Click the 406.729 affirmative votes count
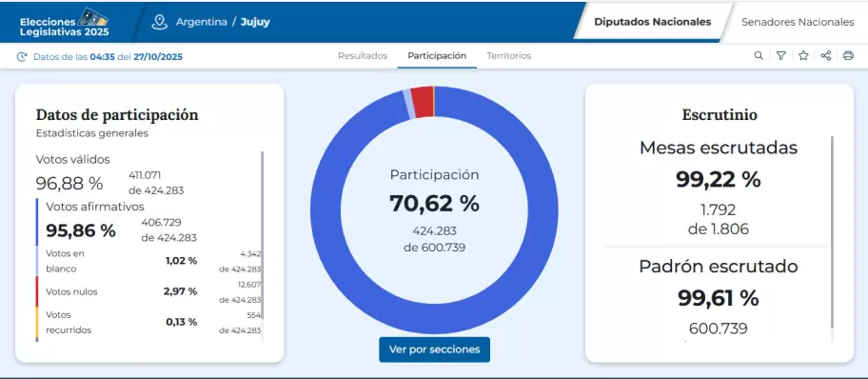The width and height of the screenshot is (868, 379). (x=161, y=222)
